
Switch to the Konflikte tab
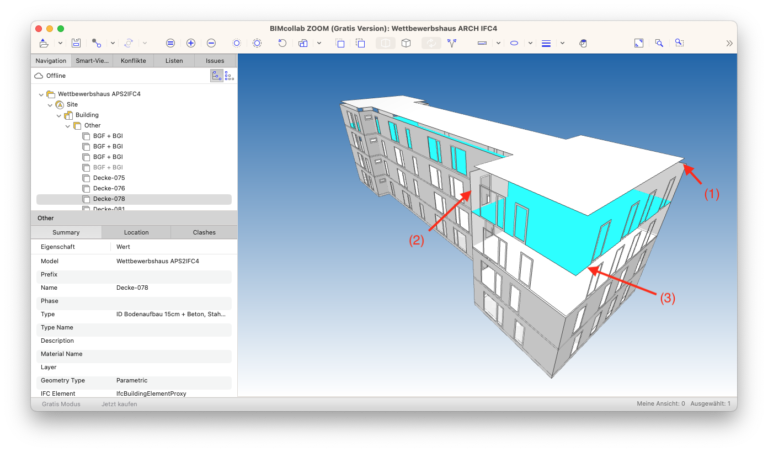click(x=133, y=60)
